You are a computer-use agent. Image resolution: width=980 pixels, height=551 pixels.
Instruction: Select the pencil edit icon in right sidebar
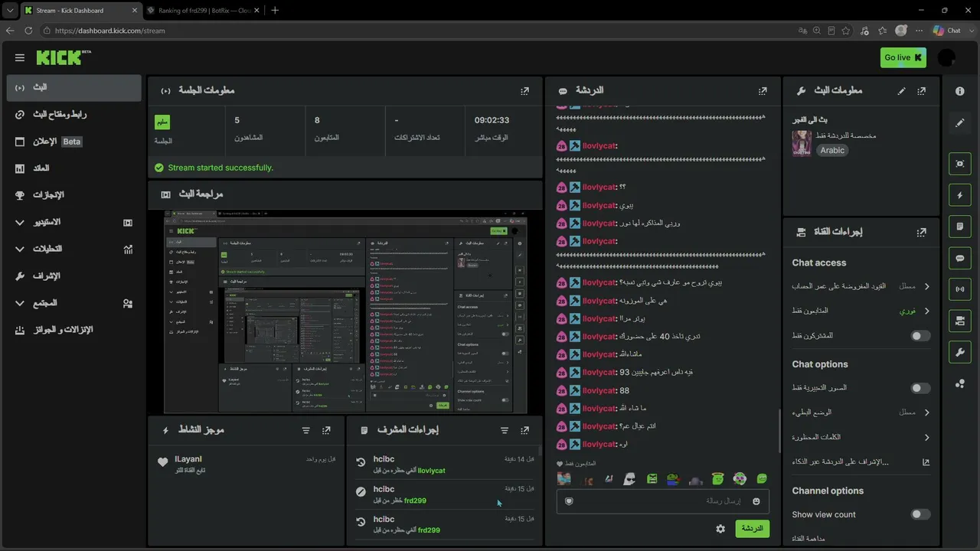coord(960,122)
